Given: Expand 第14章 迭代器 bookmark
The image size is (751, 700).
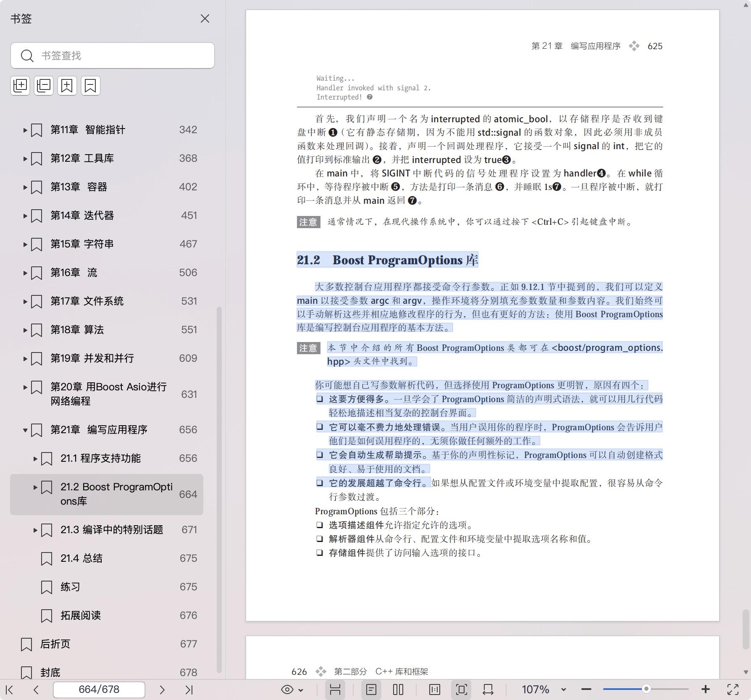Looking at the screenshot, I should pos(25,216).
